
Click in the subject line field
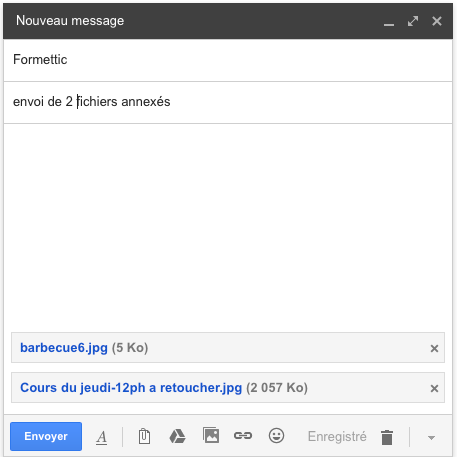click(x=228, y=102)
